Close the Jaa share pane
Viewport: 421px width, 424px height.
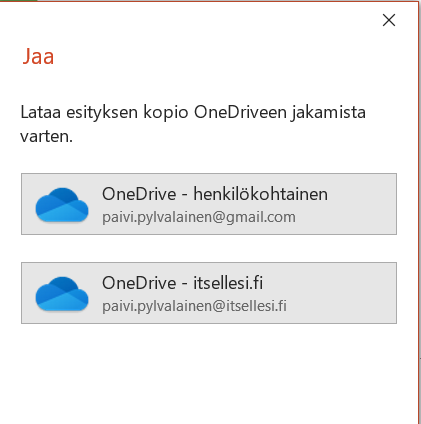coord(389,20)
